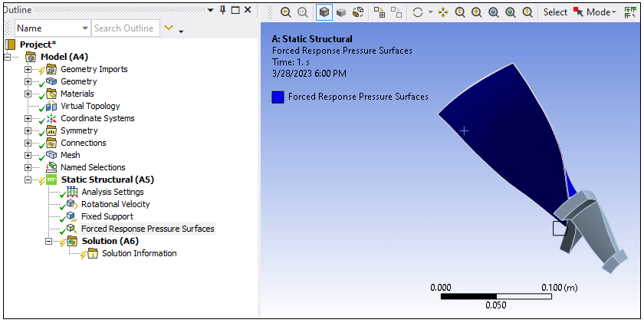Select the Pan four-arrow tool

(443, 12)
